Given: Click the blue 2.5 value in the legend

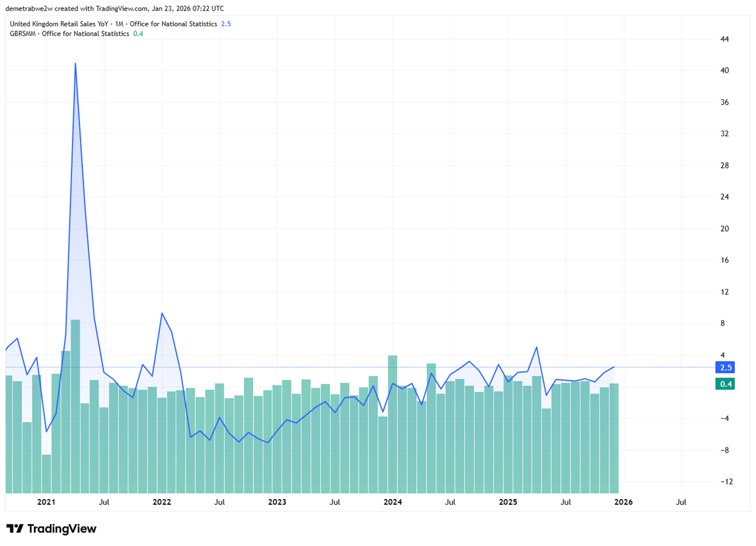Looking at the screenshot, I should click(226, 24).
